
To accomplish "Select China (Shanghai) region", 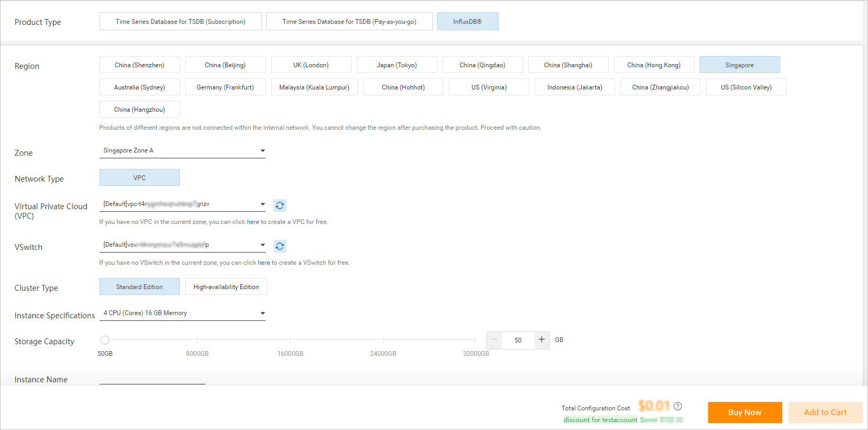I will pos(568,65).
